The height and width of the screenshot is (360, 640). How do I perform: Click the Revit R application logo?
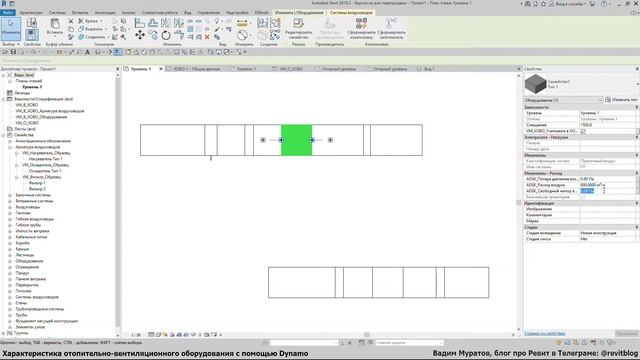point(4,3)
